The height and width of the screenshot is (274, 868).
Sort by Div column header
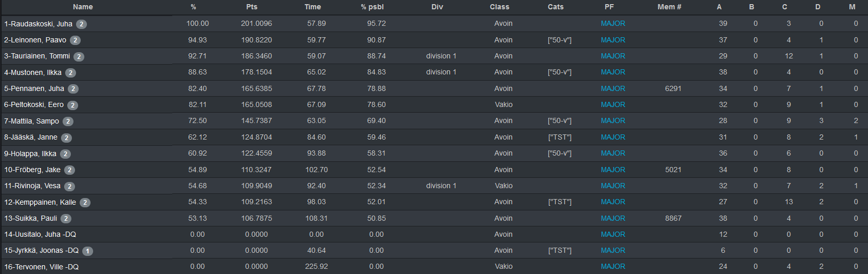point(437,7)
